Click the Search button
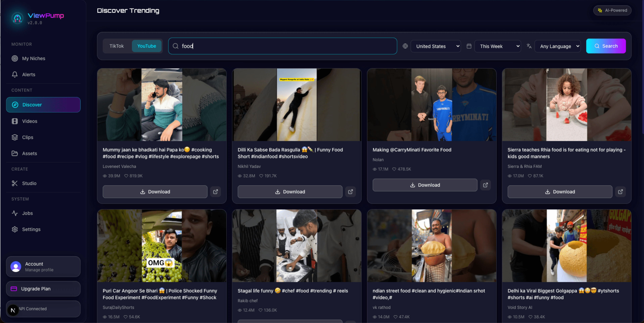The width and height of the screenshot is (644, 323). 606,46
